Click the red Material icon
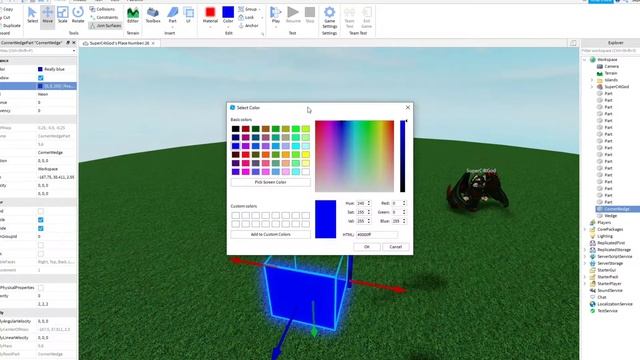Image resolution: width=640 pixels, height=360 pixels. click(x=210, y=12)
